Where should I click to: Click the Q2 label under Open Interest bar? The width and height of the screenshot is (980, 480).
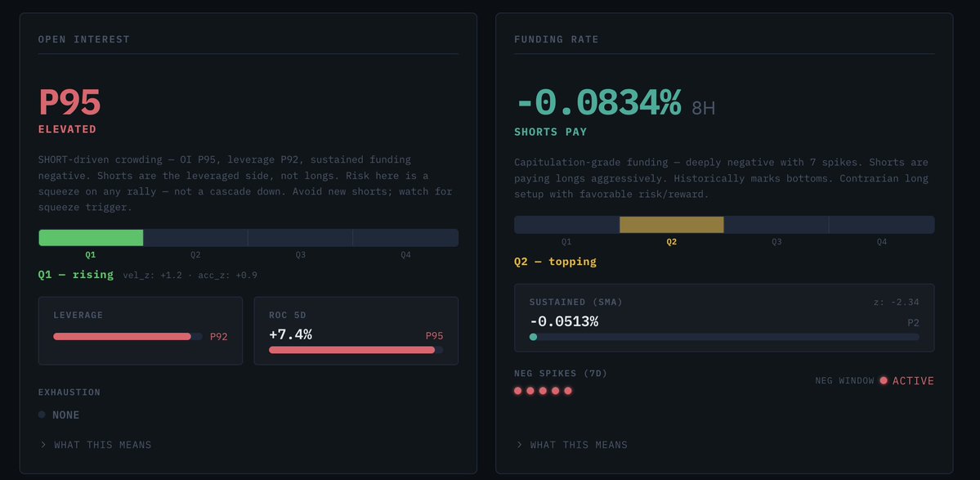pyautogui.click(x=195, y=255)
